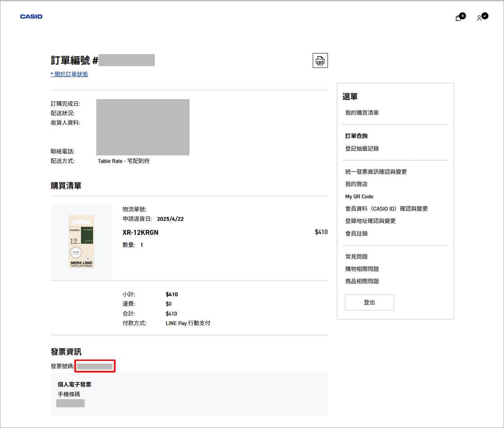Open My QR Code page
This screenshot has width=504, height=428.
pos(359,196)
